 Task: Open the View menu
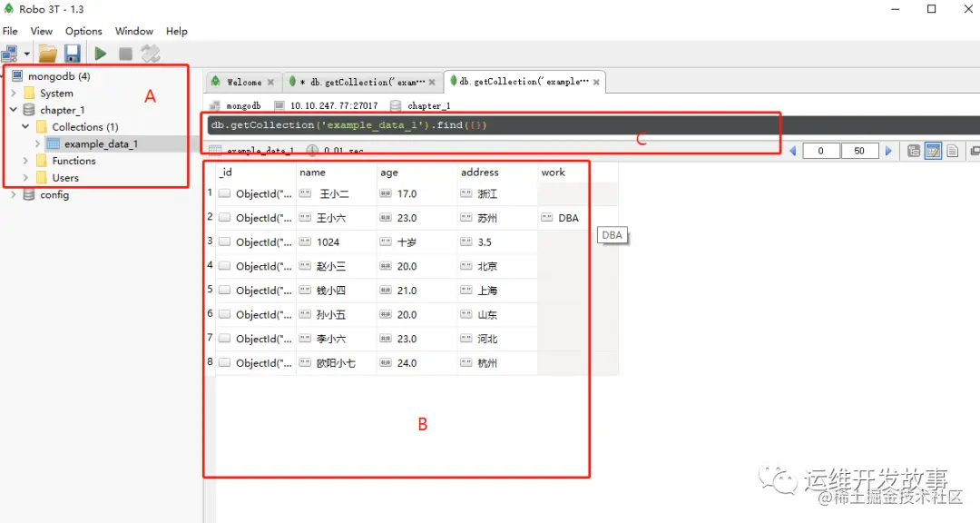(41, 31)
